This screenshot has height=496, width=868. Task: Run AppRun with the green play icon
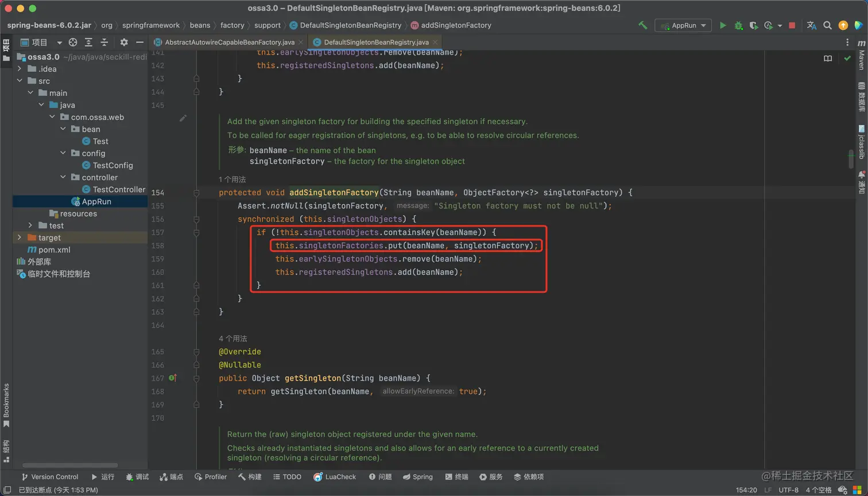pos(723,25)
